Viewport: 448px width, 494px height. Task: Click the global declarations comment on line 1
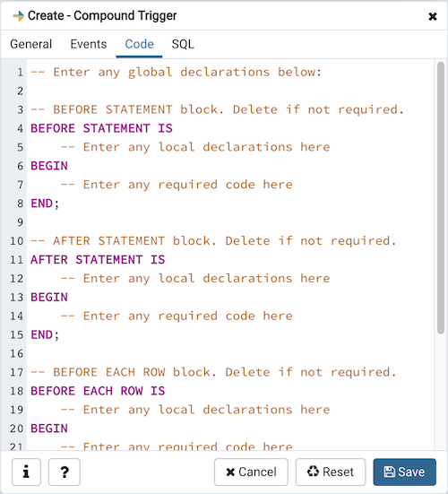click(x=176, y=72)
